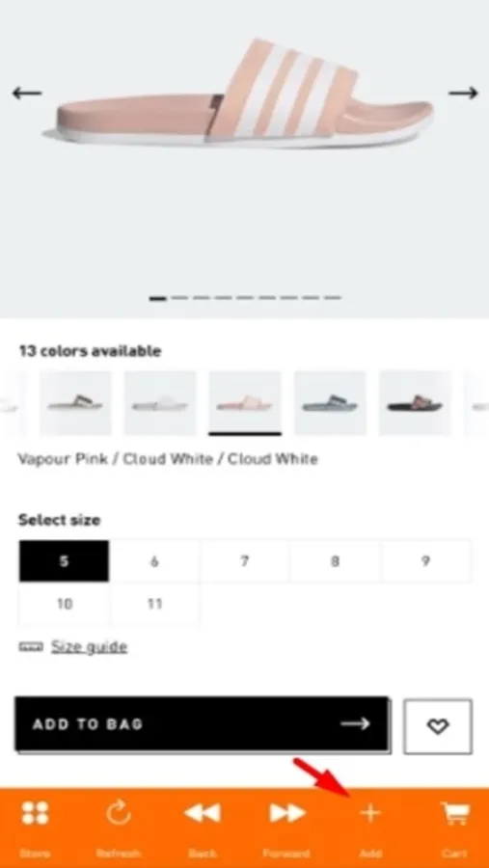The image size is (489, 868).
Task: Tap the plus Add icon
Action: pos(370,813)
